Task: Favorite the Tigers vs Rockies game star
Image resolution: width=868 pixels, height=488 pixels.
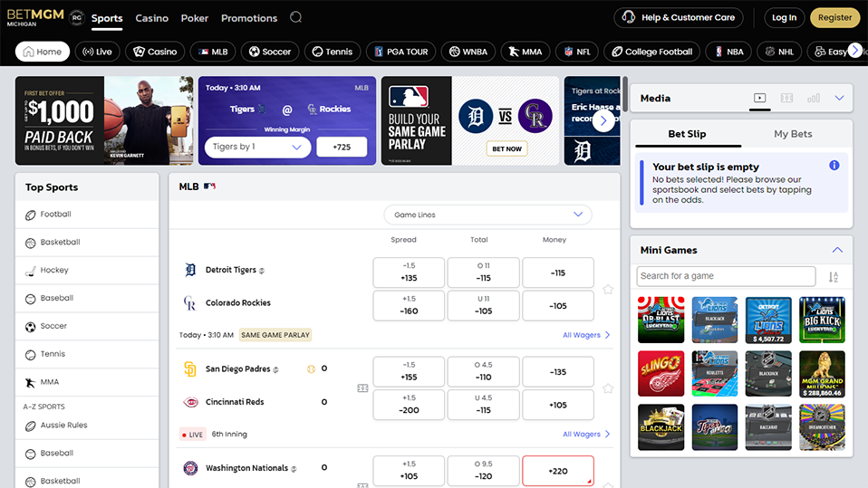Action: click(608, 290)
